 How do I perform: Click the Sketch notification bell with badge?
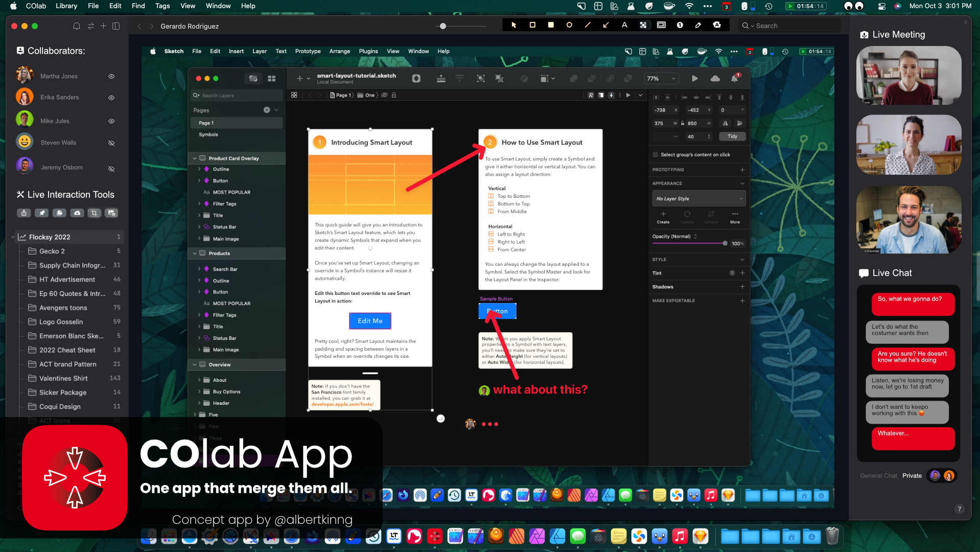735,78
